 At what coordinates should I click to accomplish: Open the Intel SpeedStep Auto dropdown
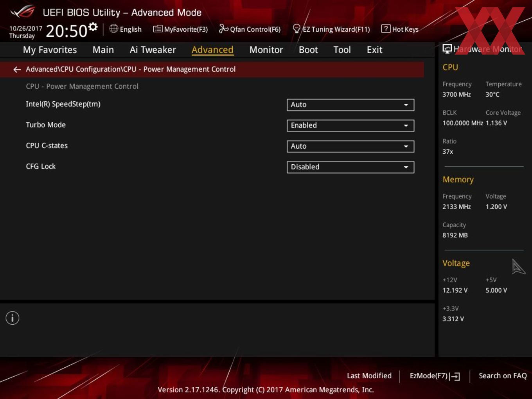tap(350, 105)
